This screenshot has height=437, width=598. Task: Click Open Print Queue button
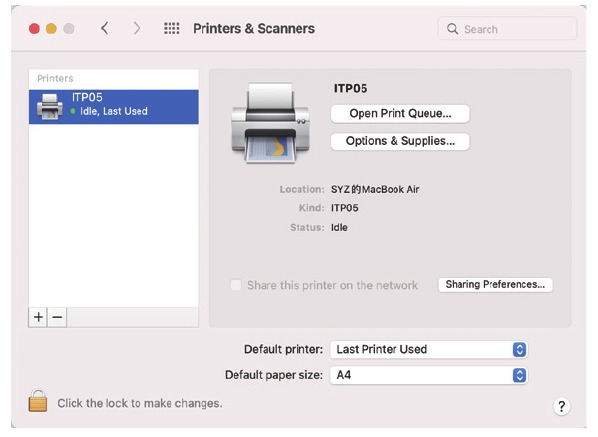(400, 114)
